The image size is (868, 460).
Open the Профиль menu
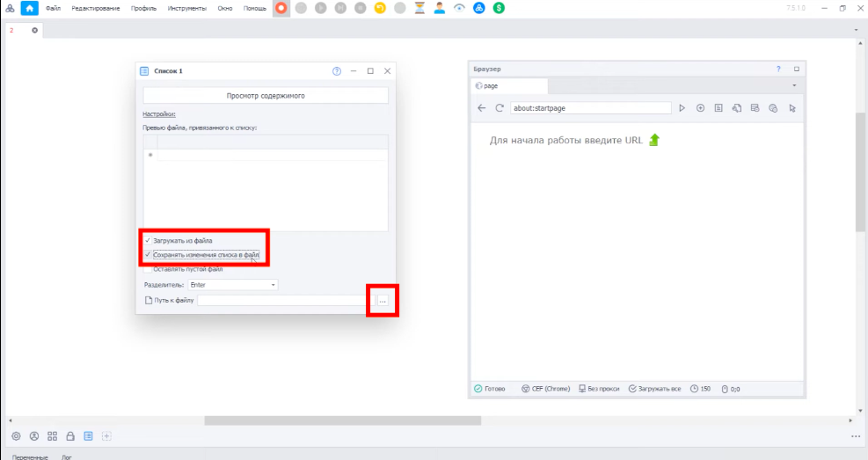[144, 8]
